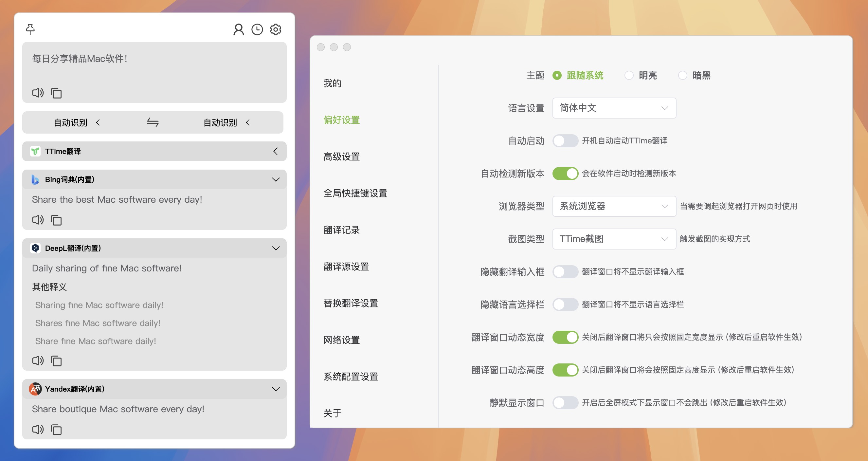Play audio of the input text
The height and width of the screenshot is (461, 868).
pyautogui.click(x=38, y=93)
